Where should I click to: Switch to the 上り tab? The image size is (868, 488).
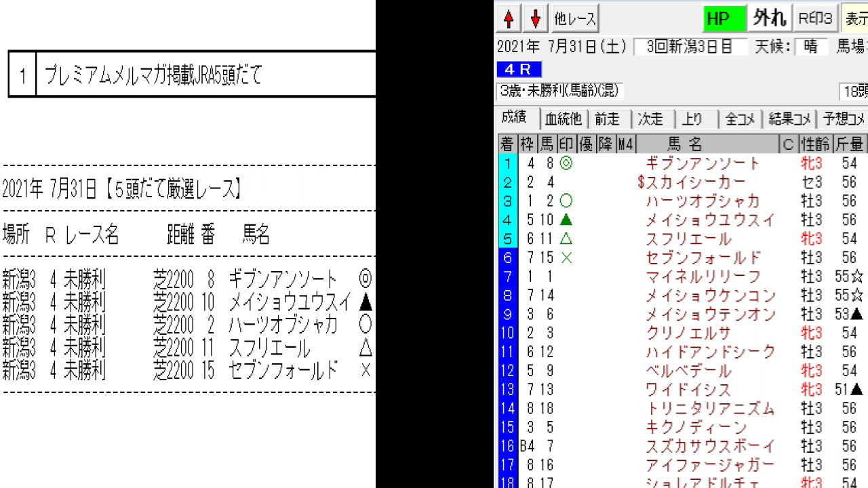click(x=692, y=119)
